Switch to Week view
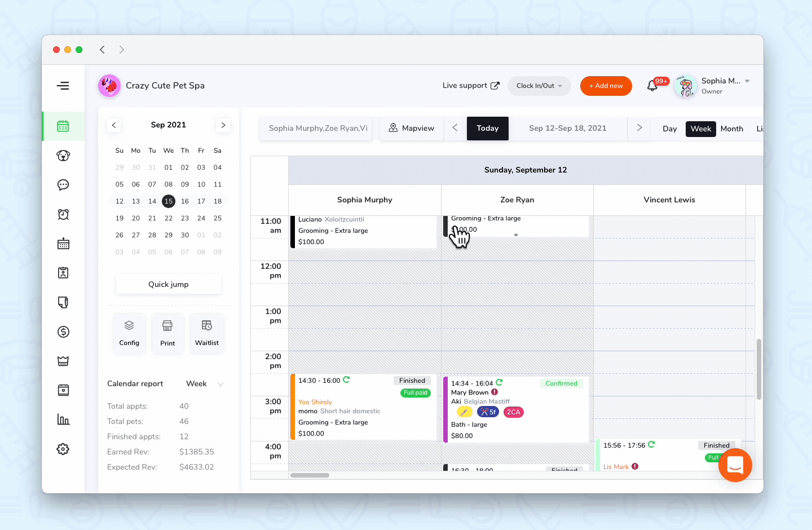The height and width of the screenshot is (530, 812). coord(701,129)
